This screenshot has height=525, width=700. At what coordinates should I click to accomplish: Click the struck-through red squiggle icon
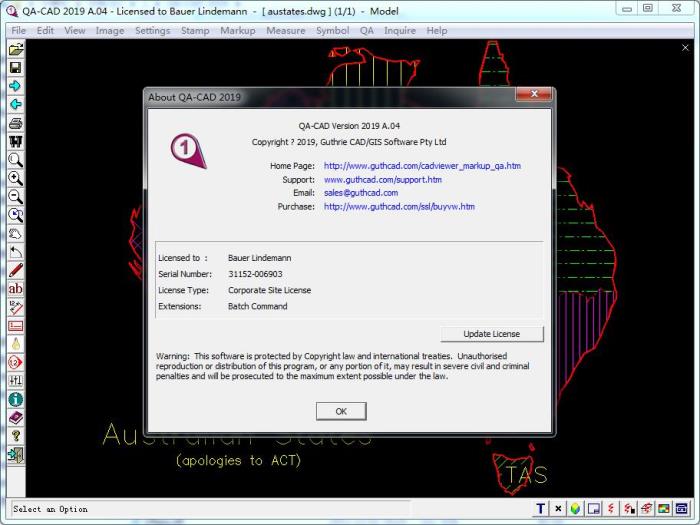[646, 508]
